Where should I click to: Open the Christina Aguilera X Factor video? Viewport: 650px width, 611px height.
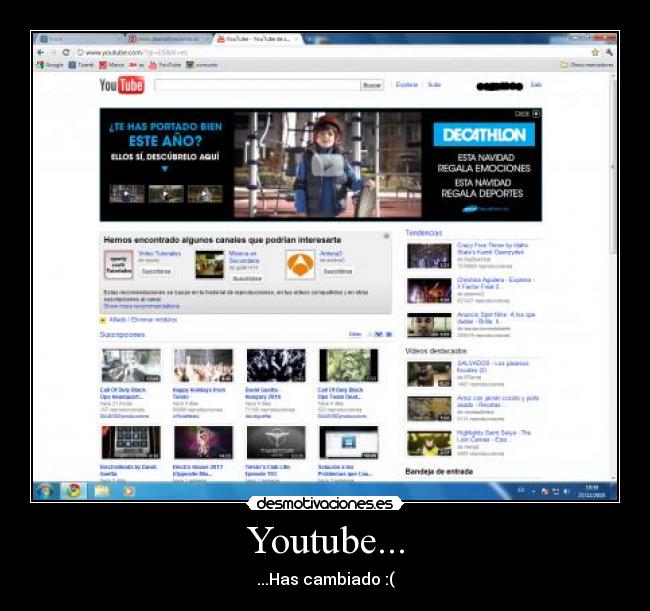(429, 291)
